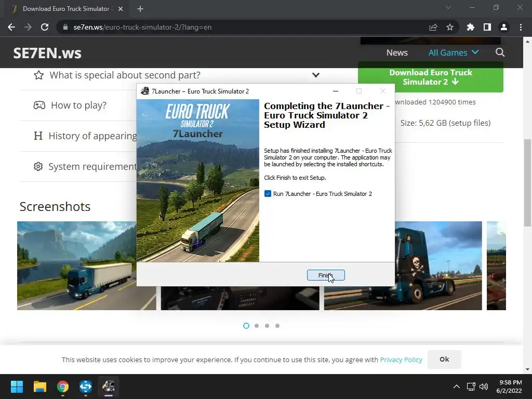The width and height of the screenshot is (532, 399).
Task: Open volume control tray icon
Action: [x=484, y=387]
